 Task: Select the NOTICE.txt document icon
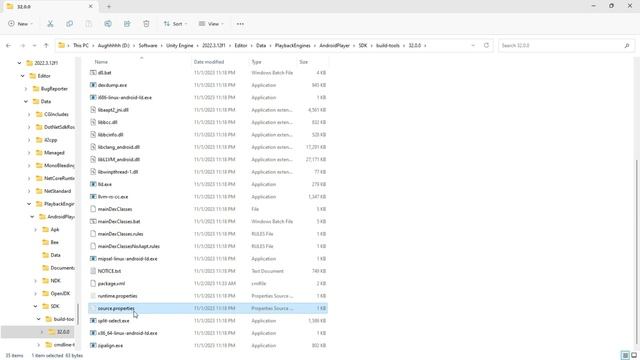tap(93, 271)
